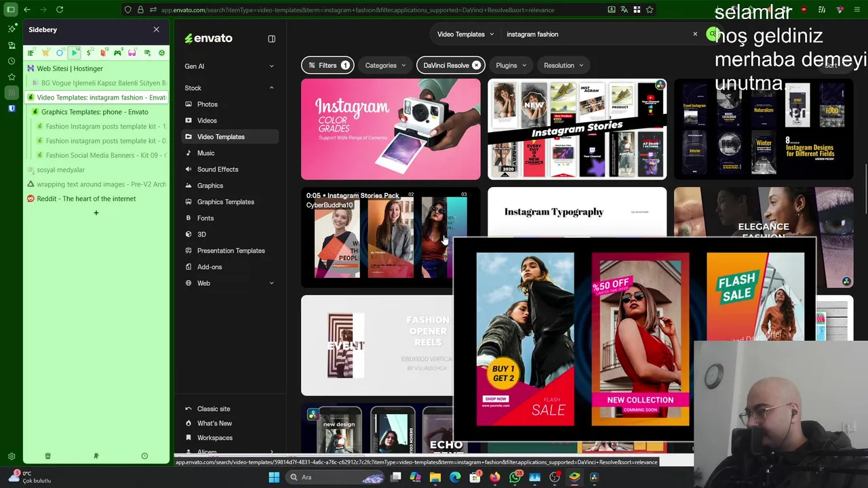Click the Sidebery trash icon at bottom
The height and width of the screenshot is (488, 868).
coord(47,456)
